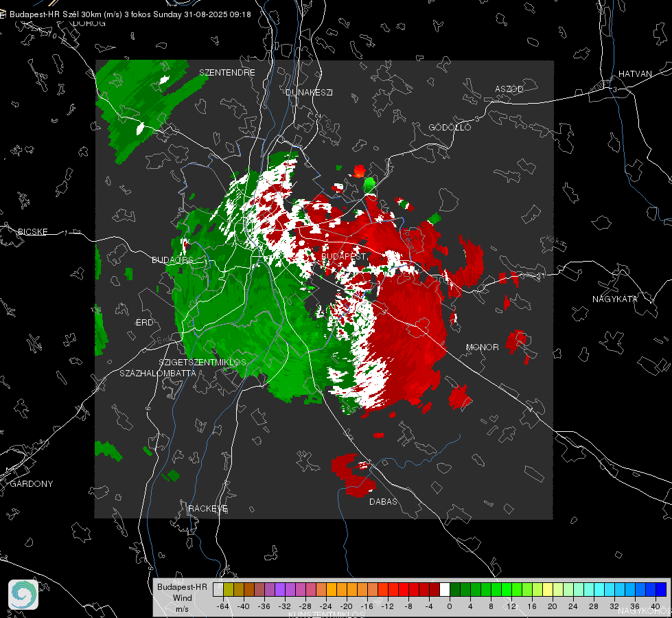The height and width of the screenshot is (618, 672).
Task: Click the bright green blob north of Budapest
Action: click(x=369, y=185)
